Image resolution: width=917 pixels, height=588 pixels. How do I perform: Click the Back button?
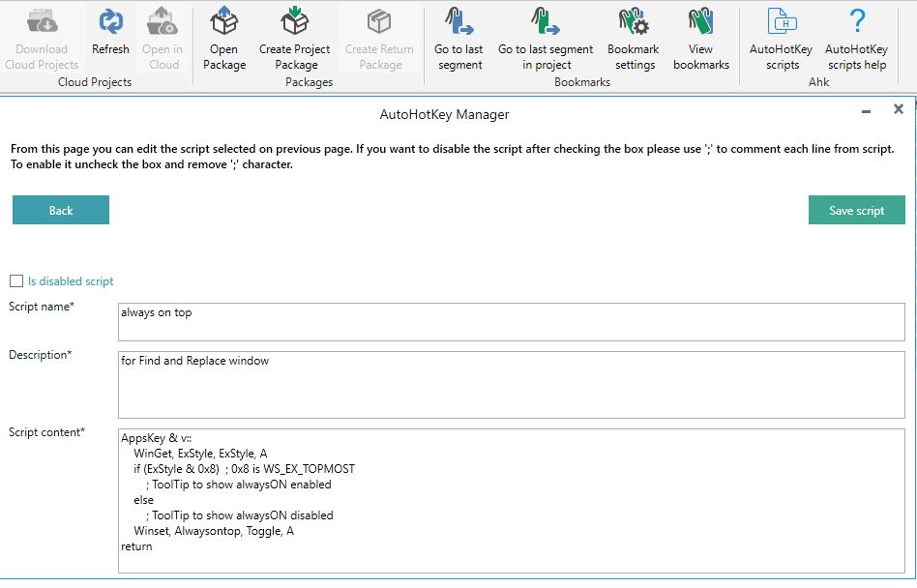click(x=61, y=210)
